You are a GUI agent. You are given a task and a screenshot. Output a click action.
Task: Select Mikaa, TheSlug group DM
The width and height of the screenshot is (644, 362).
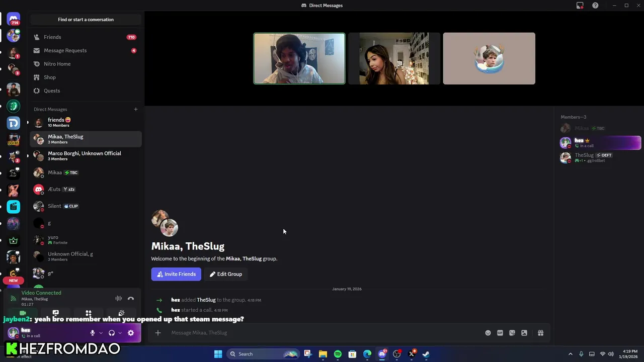coord(86,139)
